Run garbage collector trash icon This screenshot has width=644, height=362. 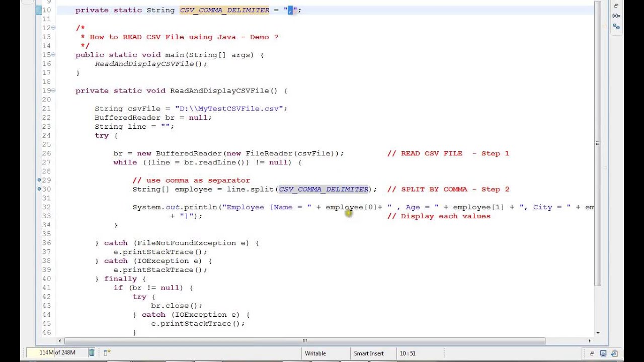(92, 352)
